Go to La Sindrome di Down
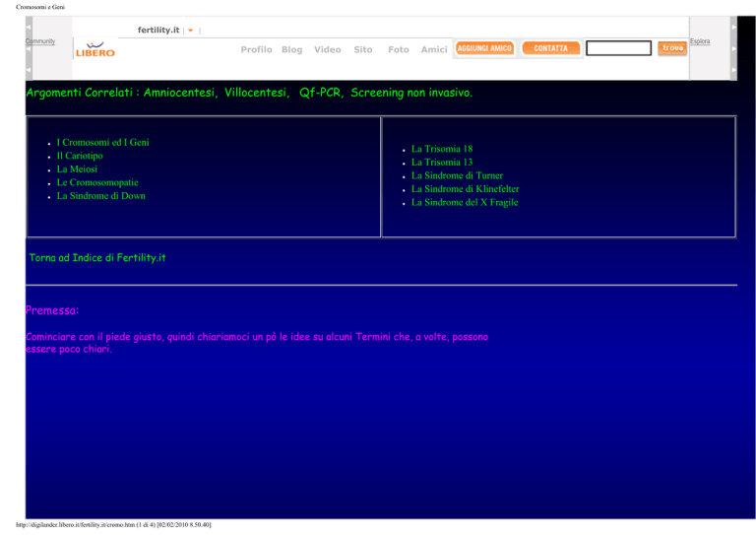The height and width of the screenshot is (535, 756). tap(106, 196)
